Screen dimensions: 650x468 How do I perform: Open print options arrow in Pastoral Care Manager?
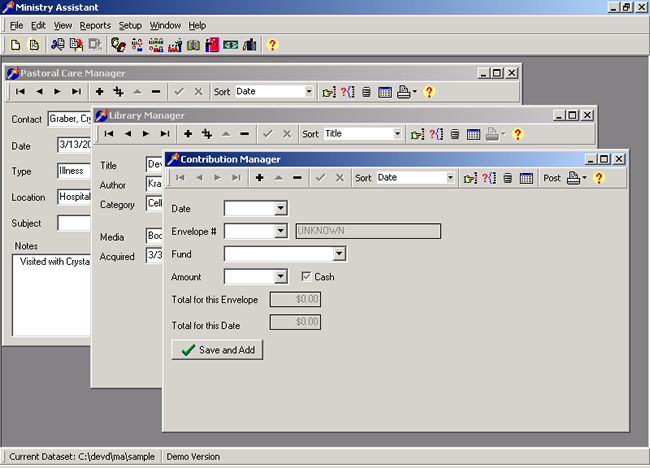(x=415, y=92)
